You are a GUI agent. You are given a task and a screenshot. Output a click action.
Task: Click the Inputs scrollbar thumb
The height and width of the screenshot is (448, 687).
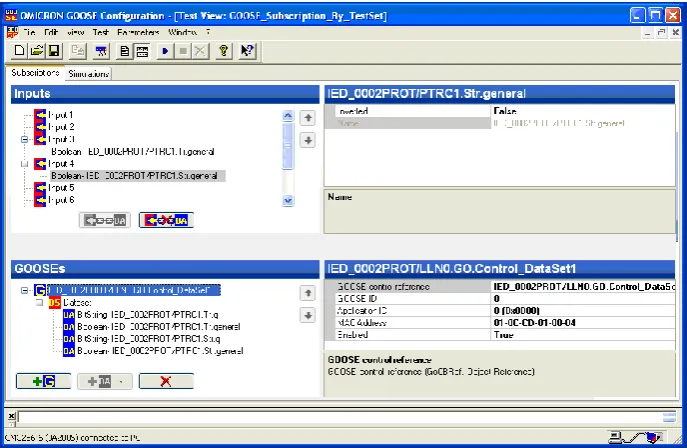click(x=288, y=145)
